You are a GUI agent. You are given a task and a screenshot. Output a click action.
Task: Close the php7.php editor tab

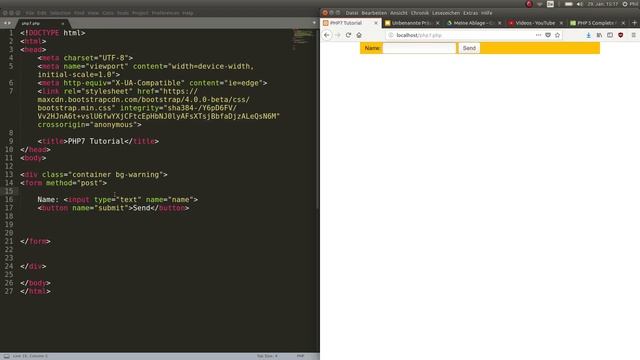62,24
